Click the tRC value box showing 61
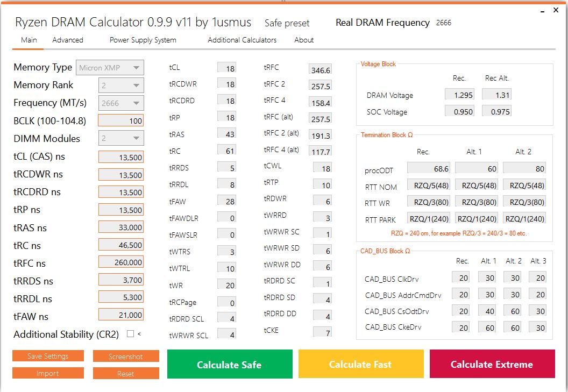 (227, 151)
